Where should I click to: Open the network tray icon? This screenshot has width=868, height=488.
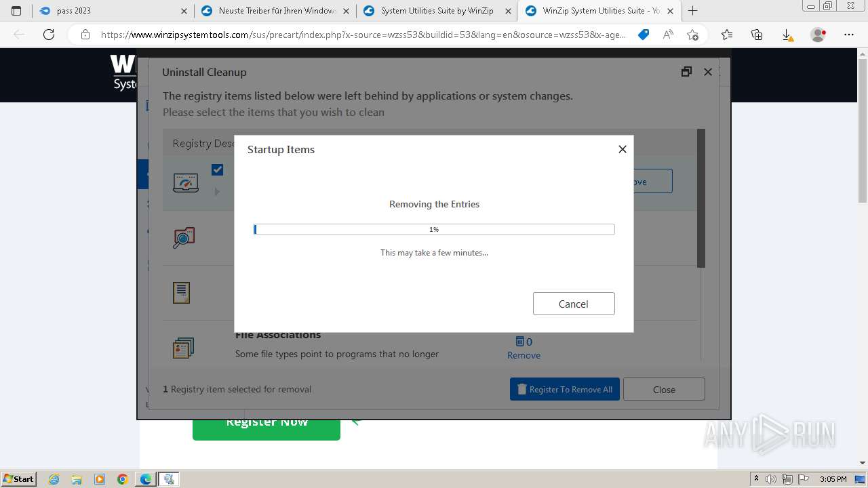787,479
